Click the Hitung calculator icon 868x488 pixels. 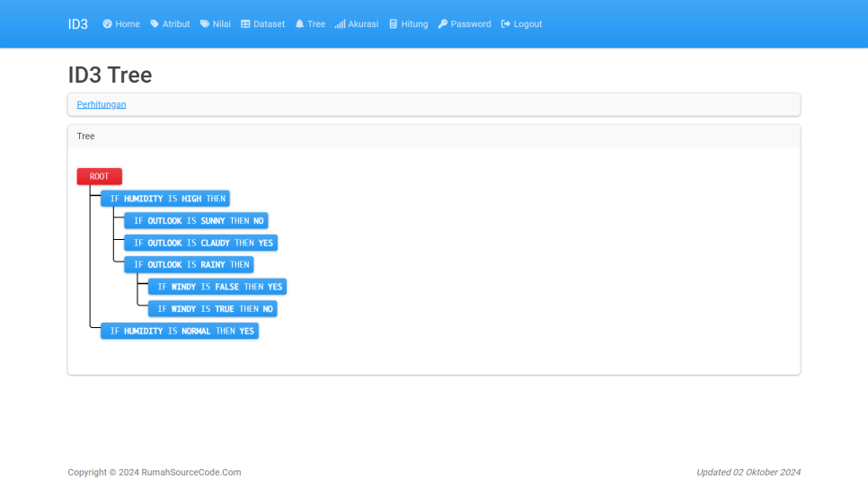coord(393,24)
